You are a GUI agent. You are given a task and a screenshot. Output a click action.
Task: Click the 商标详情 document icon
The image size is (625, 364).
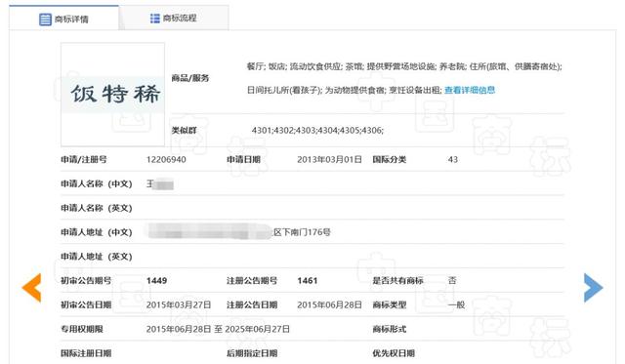(45, 20)
